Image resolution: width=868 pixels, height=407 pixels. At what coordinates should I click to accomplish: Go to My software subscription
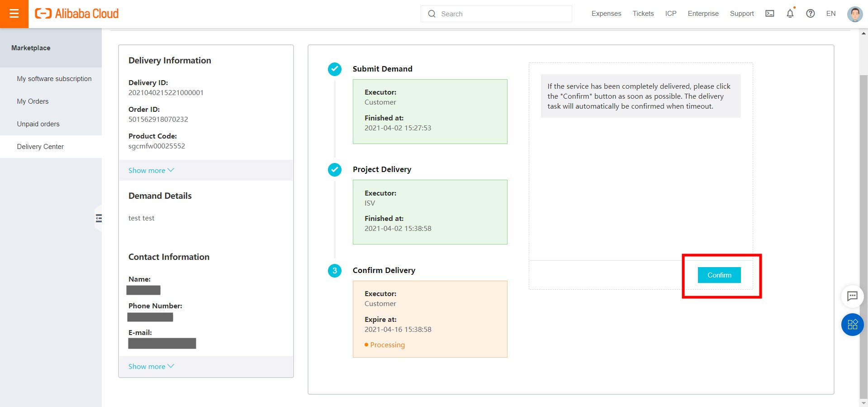tap(54, 79)
